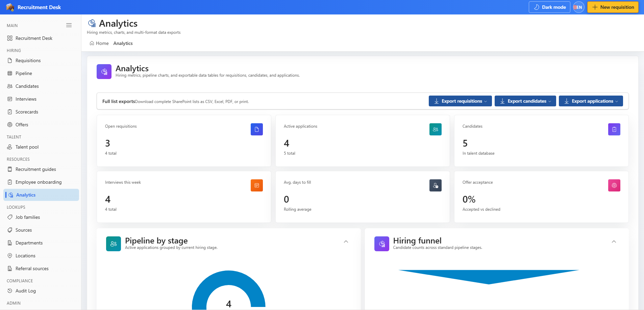Click the orange Interviews this week icon
This screenshot has width=644, height=310.
click(x=257, y=185)
